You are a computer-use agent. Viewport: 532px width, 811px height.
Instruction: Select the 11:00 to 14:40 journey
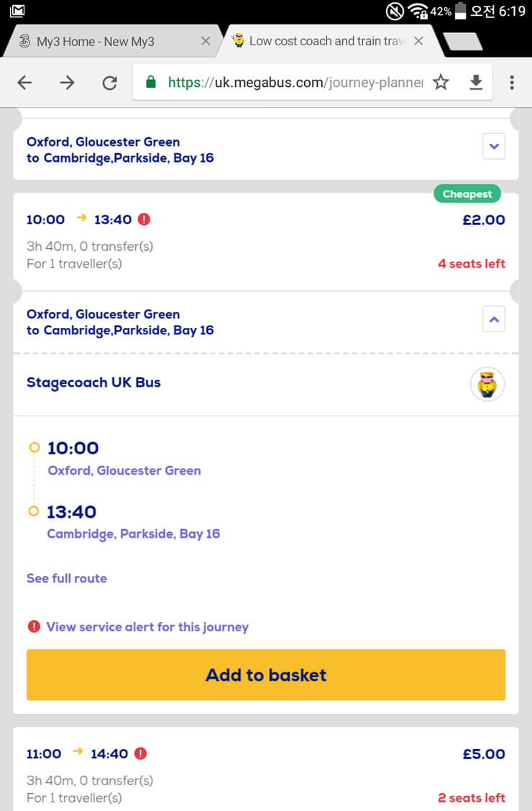tap(266, 773)
